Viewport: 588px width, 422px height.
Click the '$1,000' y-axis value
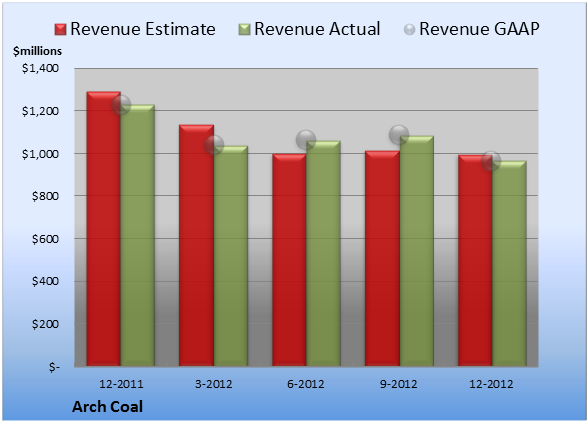[40, 154]
